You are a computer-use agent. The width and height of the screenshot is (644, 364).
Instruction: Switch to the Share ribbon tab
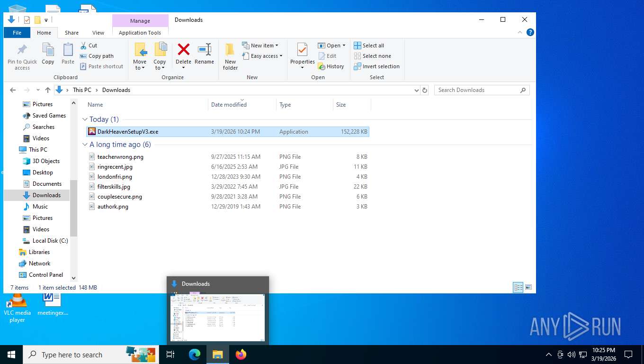tap(72, 33)
